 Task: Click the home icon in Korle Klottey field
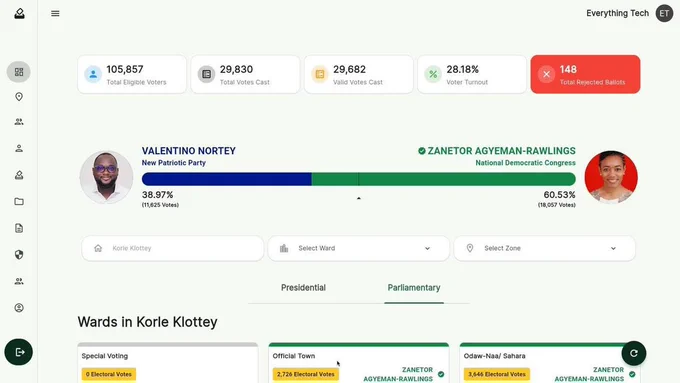click(x=98, y=248)
